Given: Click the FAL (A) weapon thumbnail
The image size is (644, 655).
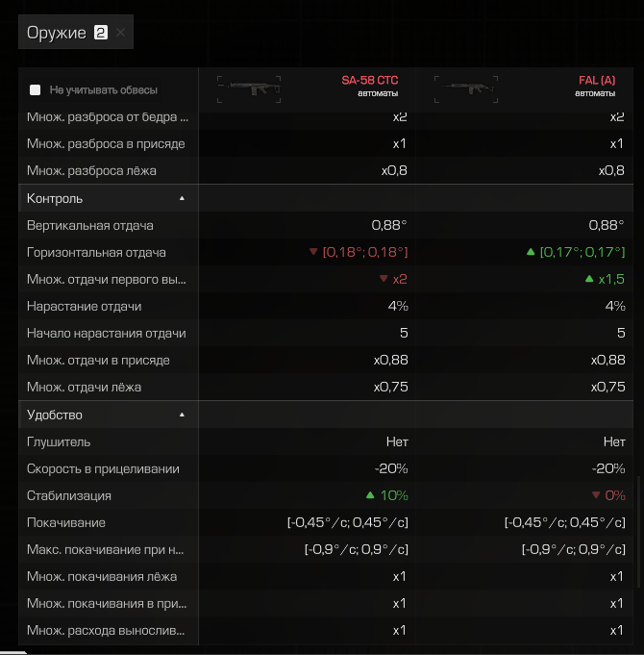Looking at the screenshot, I should pos(466,89).
